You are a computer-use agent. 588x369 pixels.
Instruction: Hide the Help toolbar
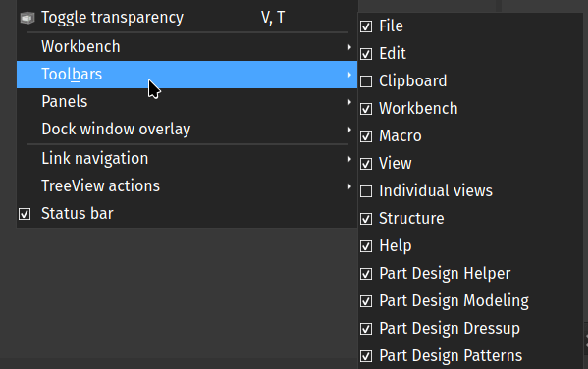366,246
